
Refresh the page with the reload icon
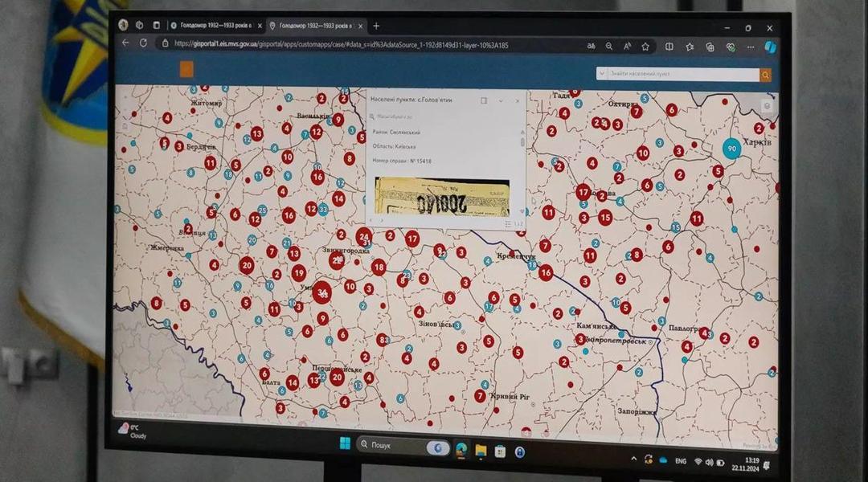click(x=143, y=43)
